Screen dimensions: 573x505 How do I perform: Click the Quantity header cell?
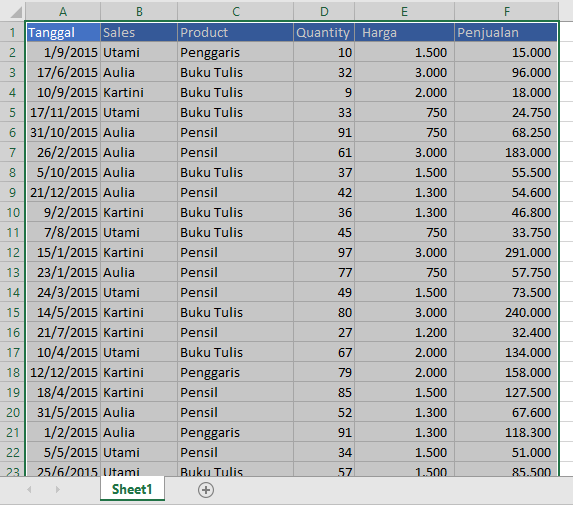(x=324, y=33)
